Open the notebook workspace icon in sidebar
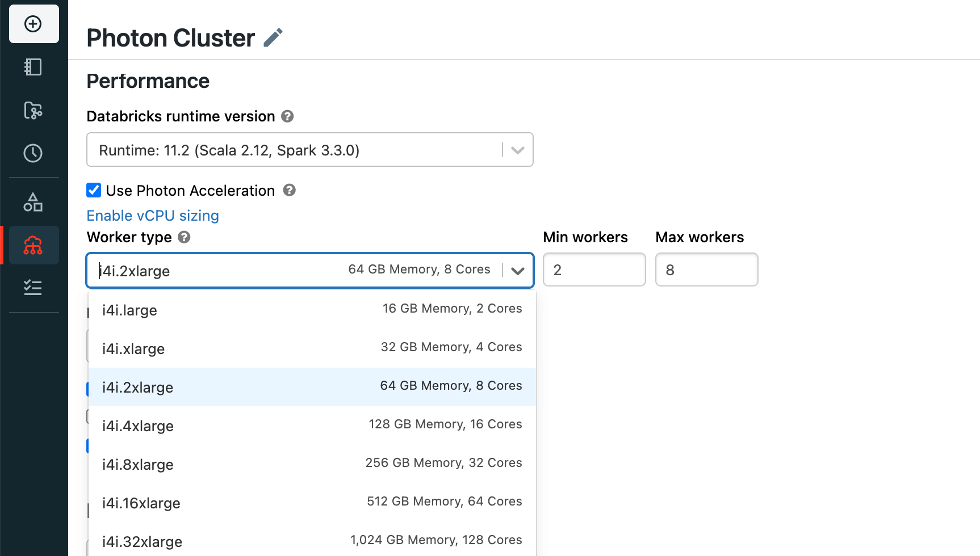This screenshot has height=556, width=980. click(x=33, y=67)
